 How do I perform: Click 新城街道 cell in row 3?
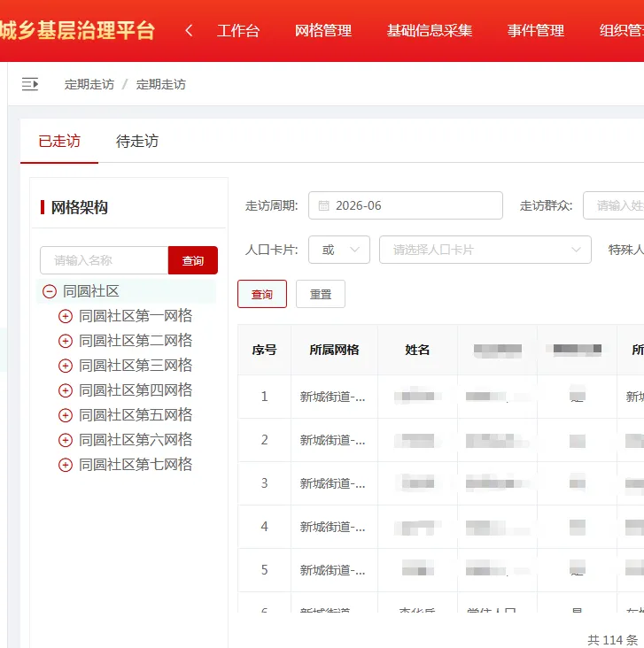(x=332, y=483)
